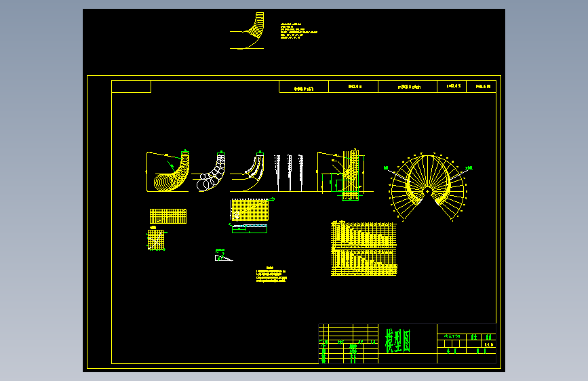Select the note text beside the detached sketch
The height and width of the screenshot is (381, 588).
pos(298,31)
